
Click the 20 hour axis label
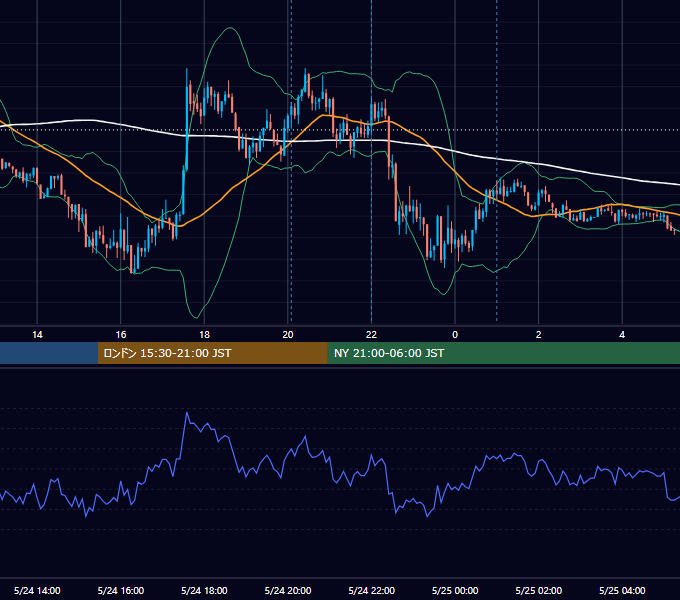(288, 335)
